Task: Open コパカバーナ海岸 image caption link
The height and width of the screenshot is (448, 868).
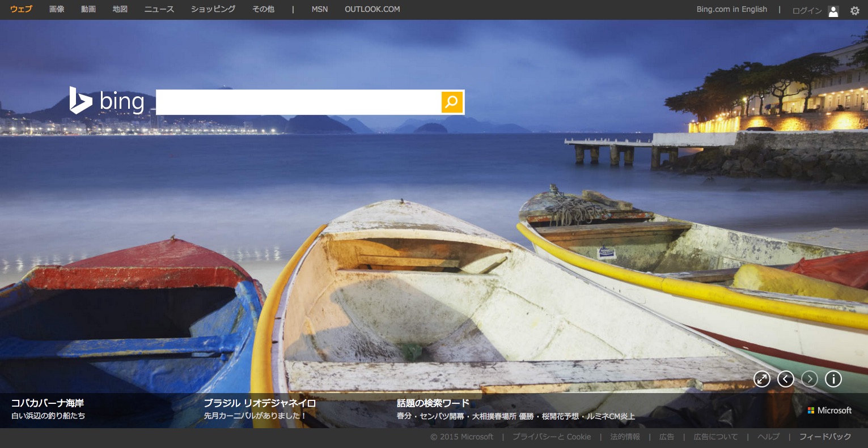Action: pos(48,403)
